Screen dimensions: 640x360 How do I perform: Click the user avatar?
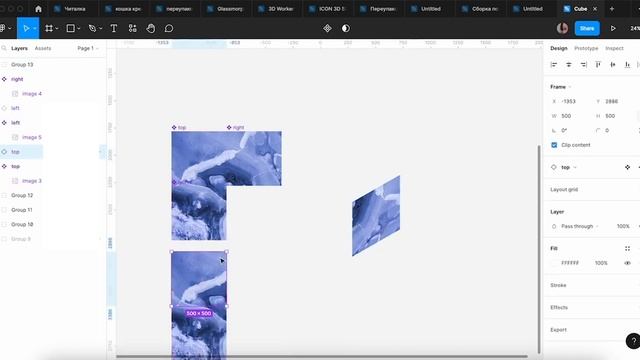coord(562,28)
